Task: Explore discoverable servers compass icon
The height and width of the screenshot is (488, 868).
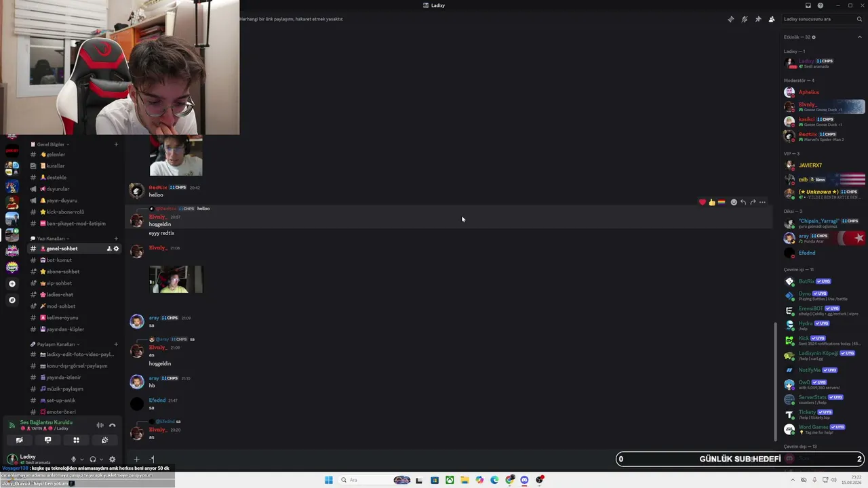Action: tap(12, 300)
